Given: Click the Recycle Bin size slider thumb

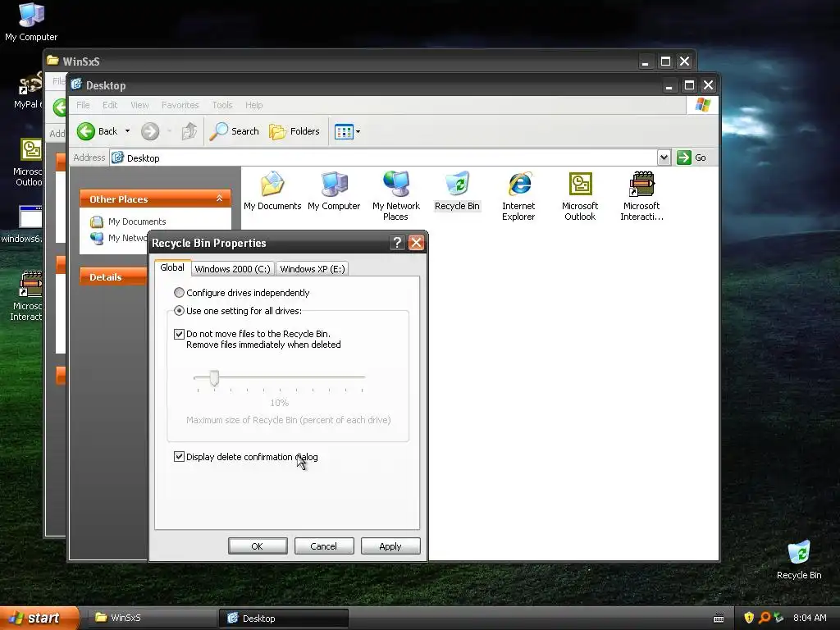Looking at the screenshot, I should pos(214,378).
